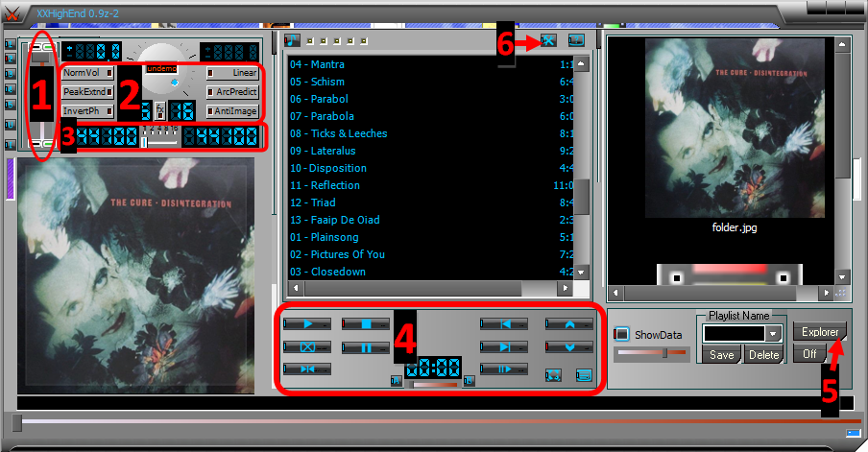Select track 03 - Closedown
Screen dimensions: 868x452
[x=430, y=272]
